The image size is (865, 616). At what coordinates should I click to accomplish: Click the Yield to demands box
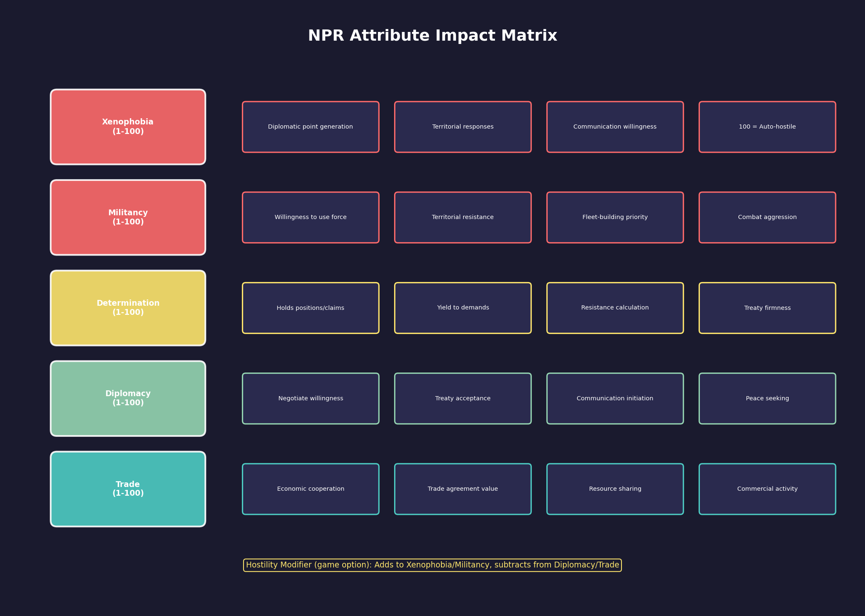[463, 307]
